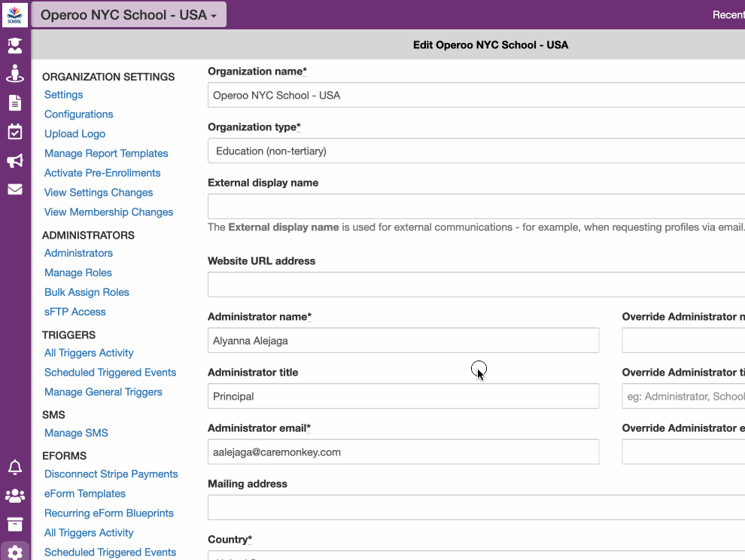Click into the Mailing address field
Screen dimensions: 745x560
[476, 507]
